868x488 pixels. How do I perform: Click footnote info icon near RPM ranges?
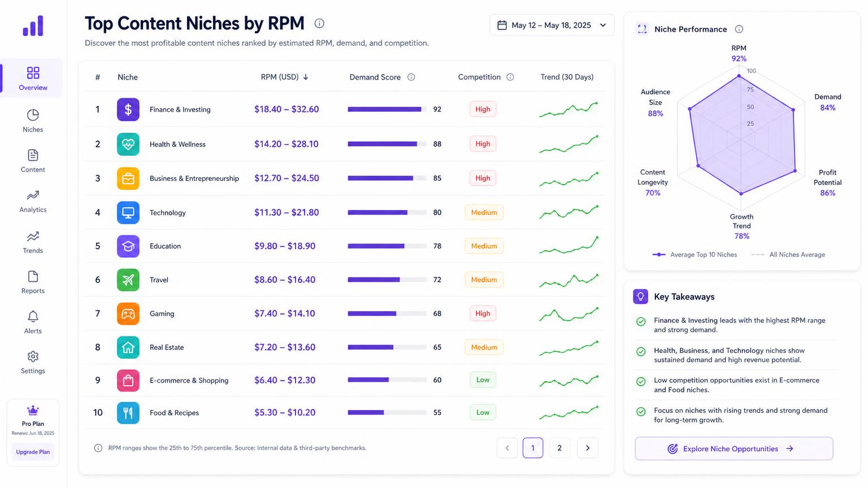(98, 448)
